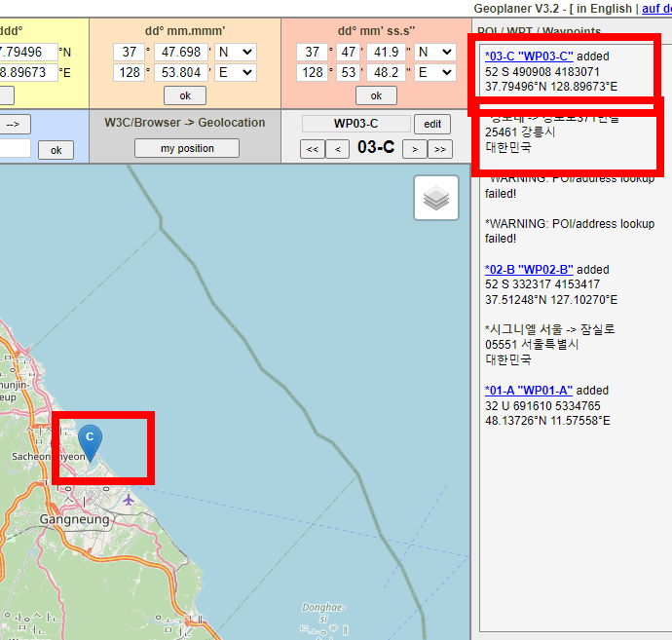Open the *03-C "WP03-C" waypoint link
Viewport: 672px width, 640px height.
pos(529,56)
